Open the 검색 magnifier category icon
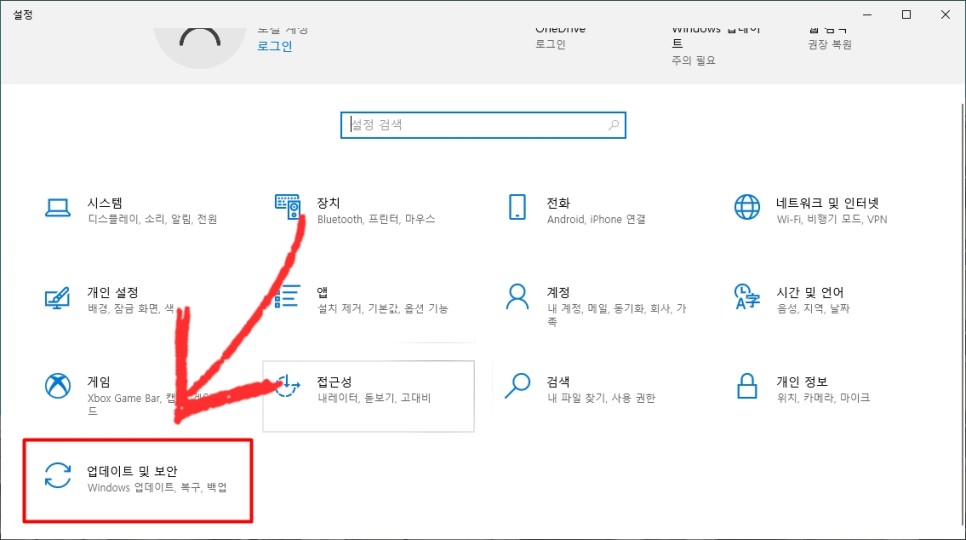966x540 pixels. click(x=517, y=385)
